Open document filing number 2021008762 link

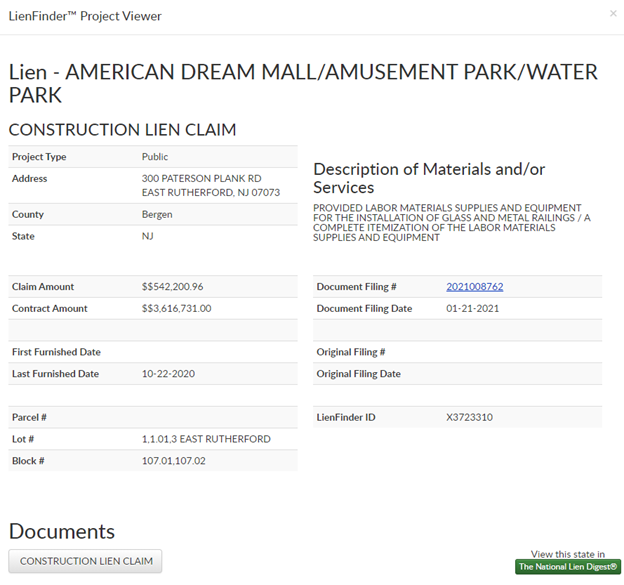coord(474,287)
